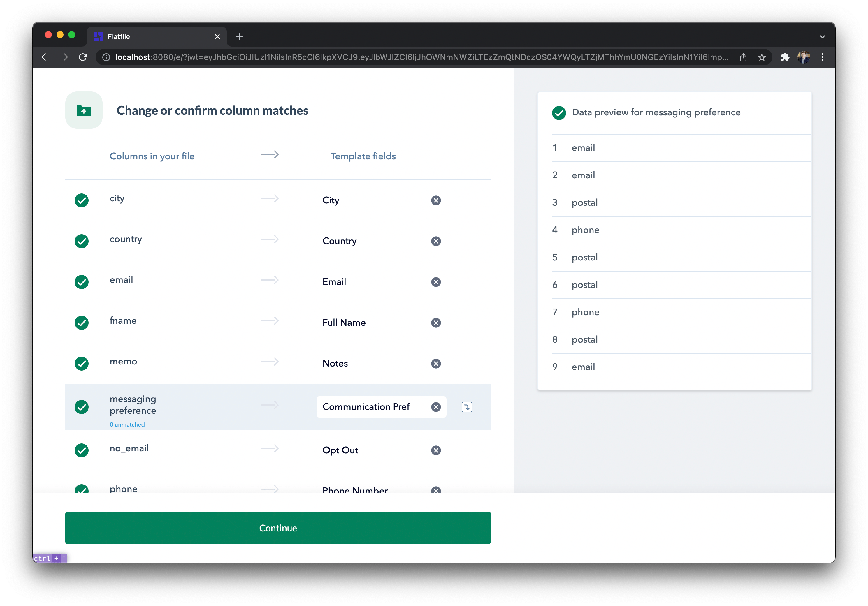868x606 pixels.
Task: Toggle the checkmark beside the memo column
Action: coord(82,363)
